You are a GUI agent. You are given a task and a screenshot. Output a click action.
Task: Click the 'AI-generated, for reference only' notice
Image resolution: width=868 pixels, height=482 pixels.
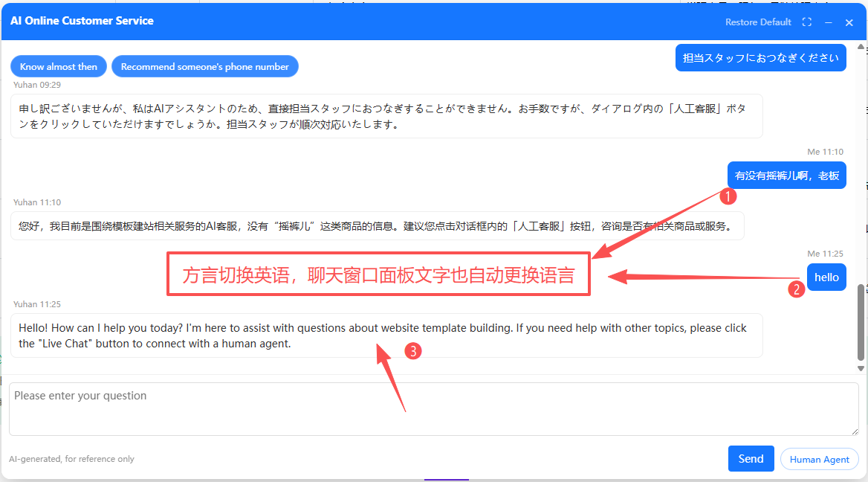coord(71,459)
